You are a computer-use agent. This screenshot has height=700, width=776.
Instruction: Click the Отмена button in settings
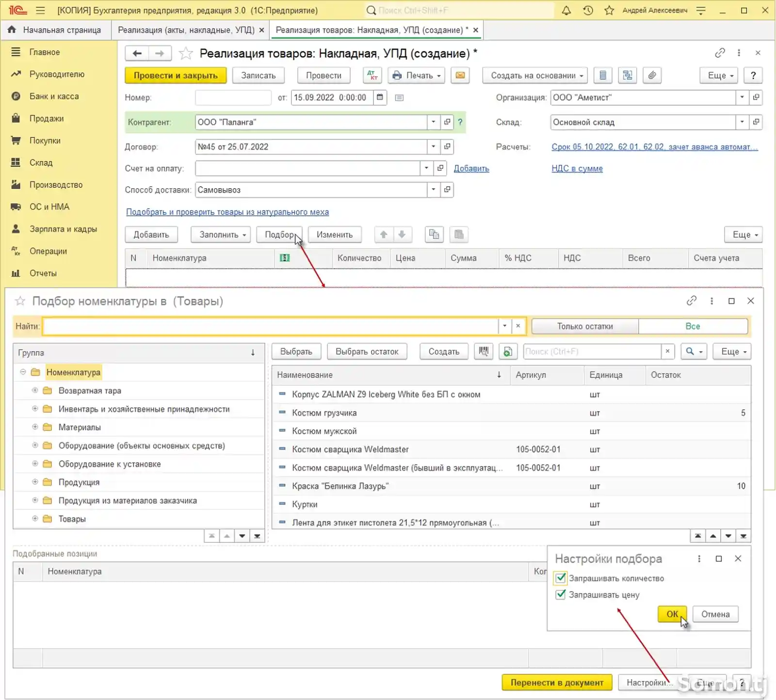pos(715,614)
